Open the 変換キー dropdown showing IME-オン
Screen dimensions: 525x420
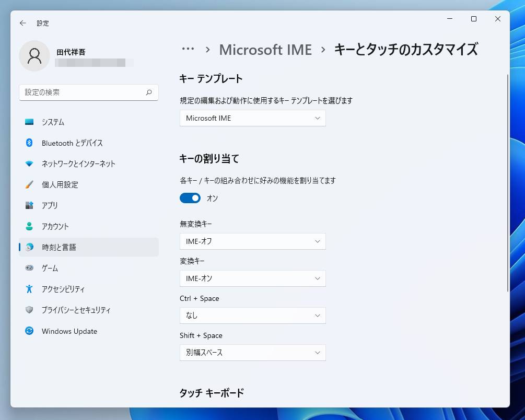tap(252, 278)
